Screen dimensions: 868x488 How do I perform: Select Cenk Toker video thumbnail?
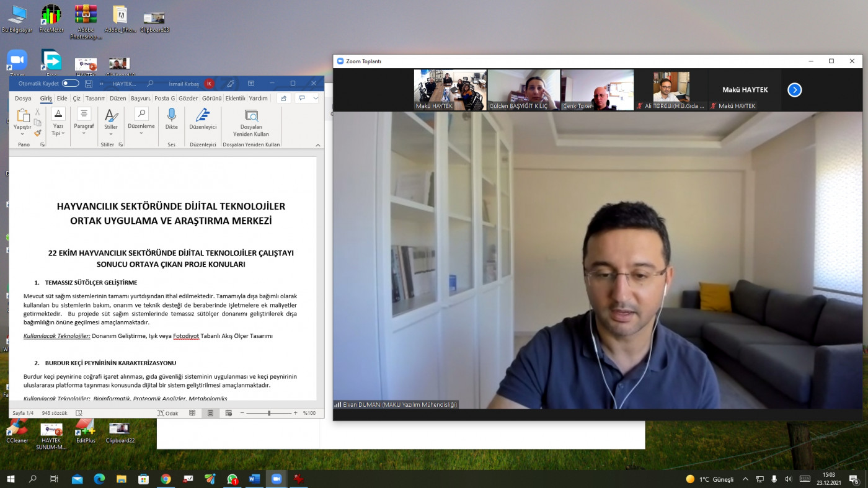597,90
